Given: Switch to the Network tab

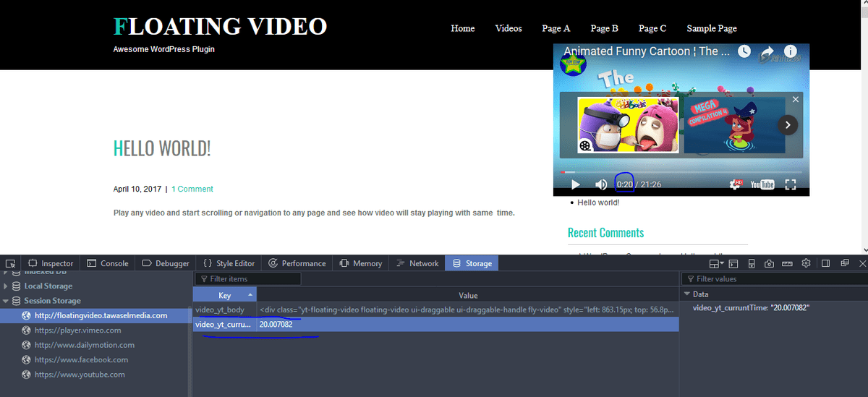Looking at the screenshot, I should coord(417,263).
